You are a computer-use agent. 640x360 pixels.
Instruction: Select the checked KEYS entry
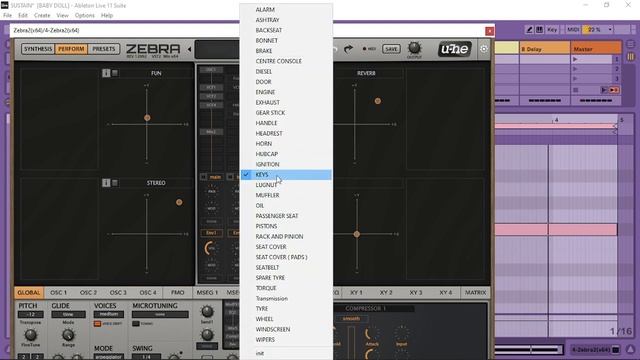coord(286,174)
